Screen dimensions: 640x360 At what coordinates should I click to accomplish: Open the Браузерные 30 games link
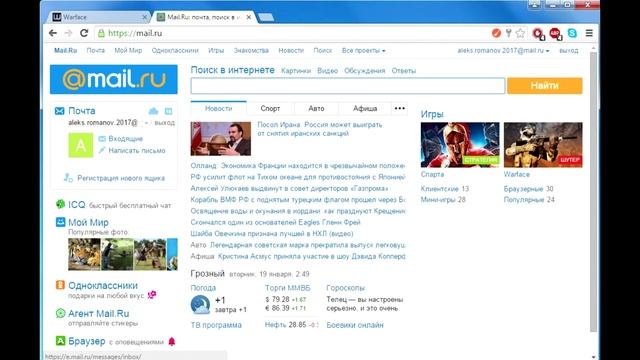tap(529, 189)
